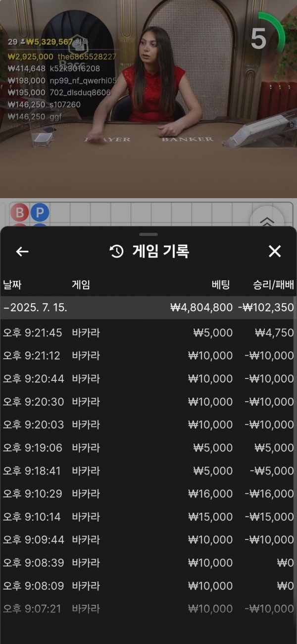297x644 pixels.
Task: Tap the blue P bead in roadmap
Action: point(40,214)
